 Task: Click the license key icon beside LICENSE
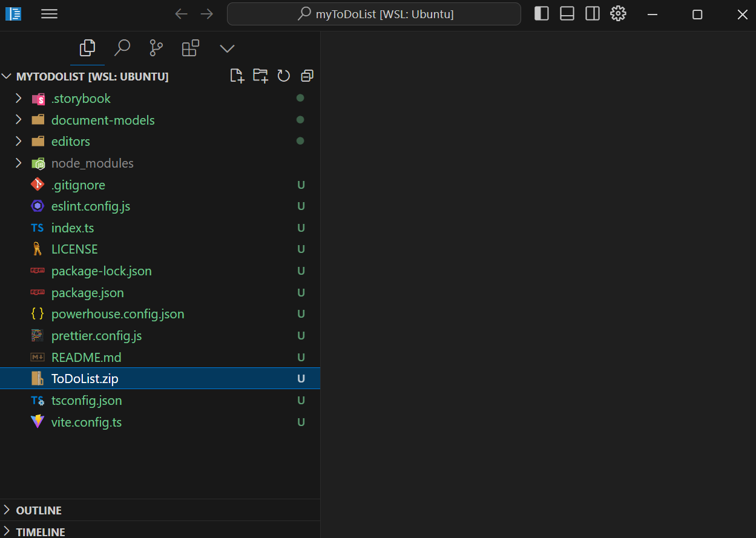click(x=38, y=249)
